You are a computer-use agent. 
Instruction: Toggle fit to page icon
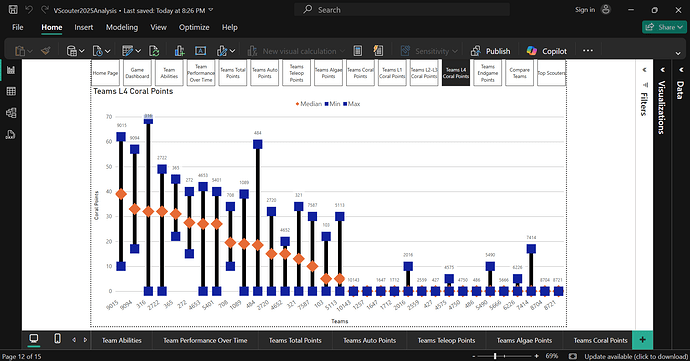[x=573, y=356]
